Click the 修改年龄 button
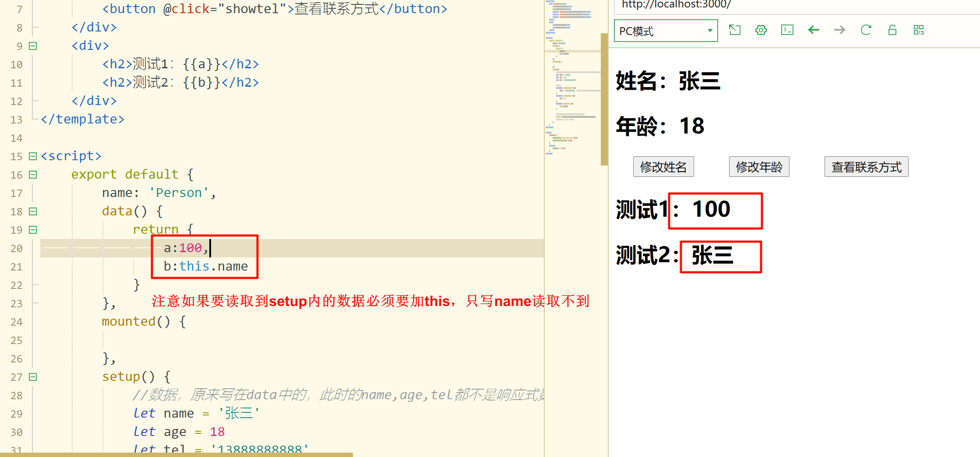 point(759,167)
